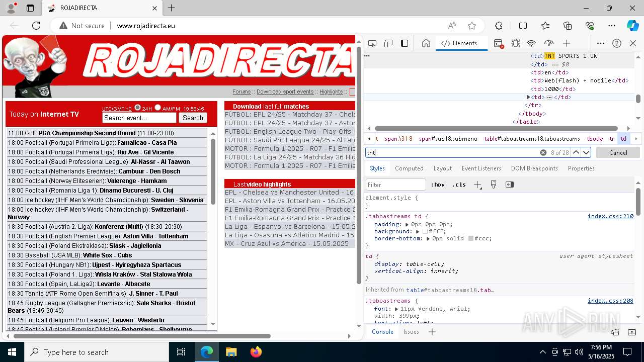This screenshot has width=644, height=362.
Task: Toggle rendering emulations brush icon
Action: 494,185
